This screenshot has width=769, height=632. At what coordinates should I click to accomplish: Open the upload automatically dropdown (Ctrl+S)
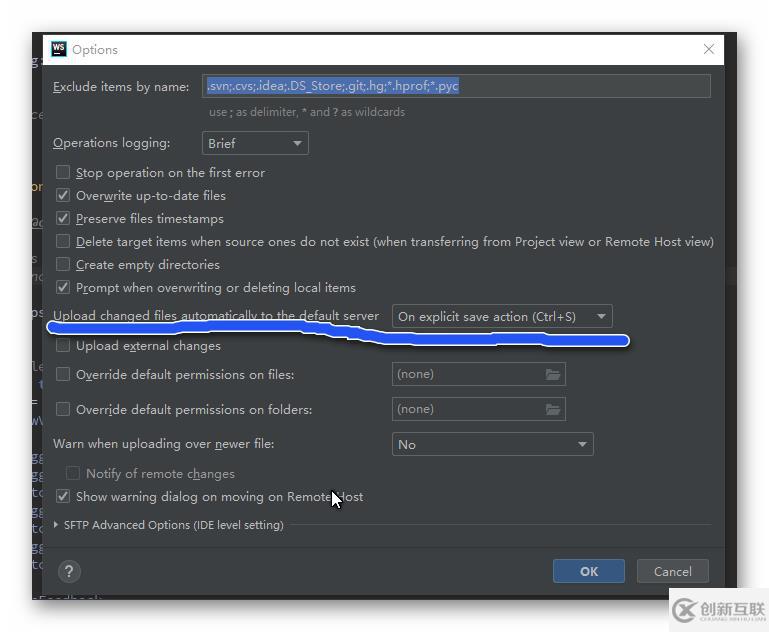click(502, 317)
